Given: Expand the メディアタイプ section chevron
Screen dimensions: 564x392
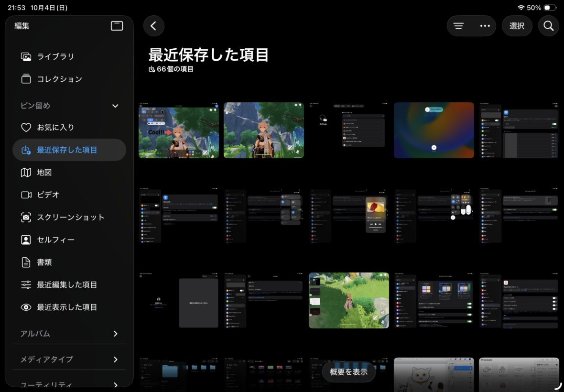Looking at the screenshot, I should [x=116, y=359].
